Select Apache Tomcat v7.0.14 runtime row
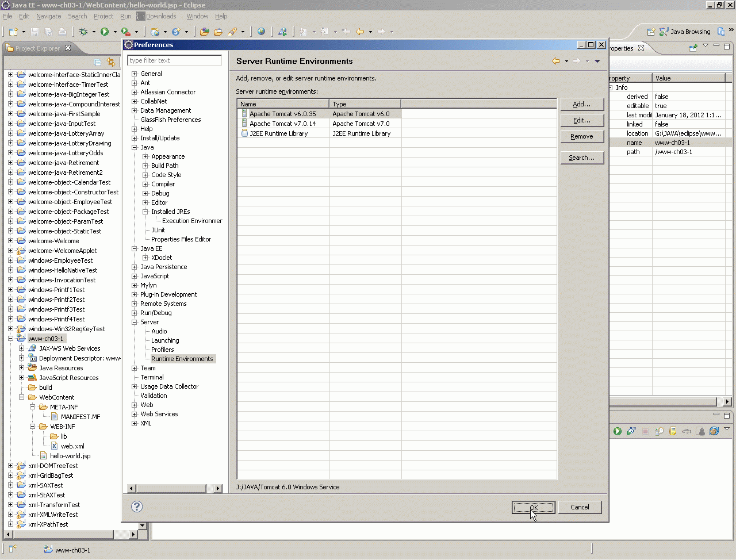 coord(282,124)
